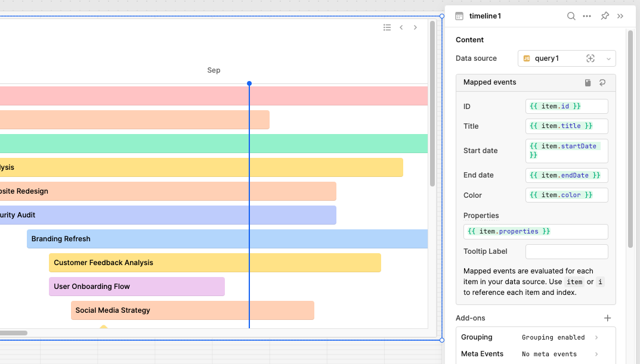
Task: Expand the Grouping add-on settings
Action: [x=596, y=337]
